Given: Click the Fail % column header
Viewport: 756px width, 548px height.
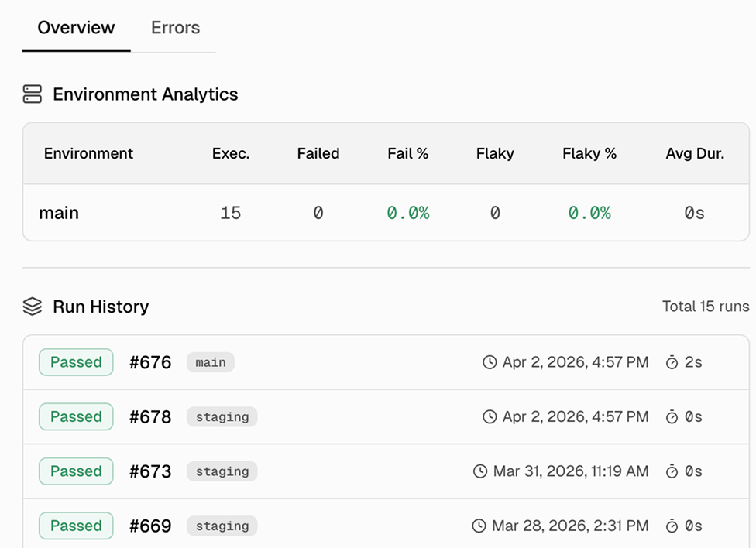Looking at the screenshot, I should [x=408, y=153].
